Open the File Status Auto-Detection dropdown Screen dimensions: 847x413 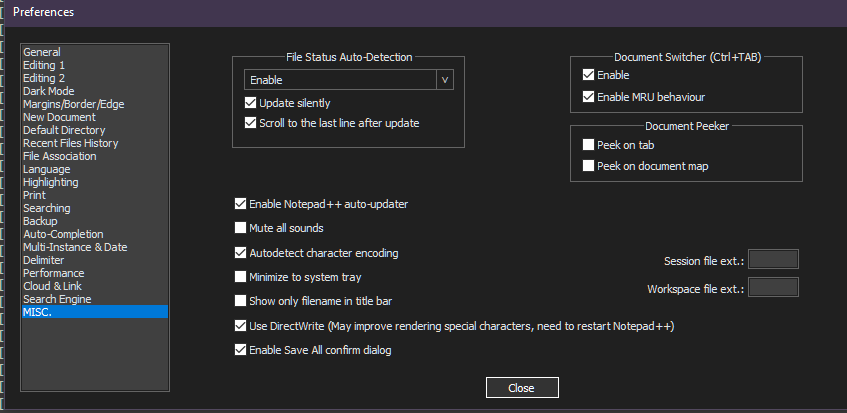pos(349,79)
